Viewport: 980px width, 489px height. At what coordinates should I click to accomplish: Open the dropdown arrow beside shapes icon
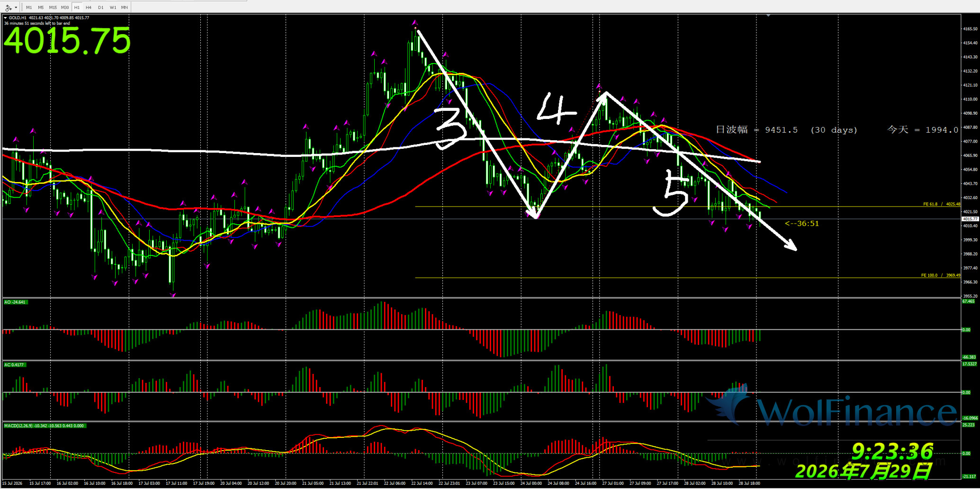[x=16, y=8]
